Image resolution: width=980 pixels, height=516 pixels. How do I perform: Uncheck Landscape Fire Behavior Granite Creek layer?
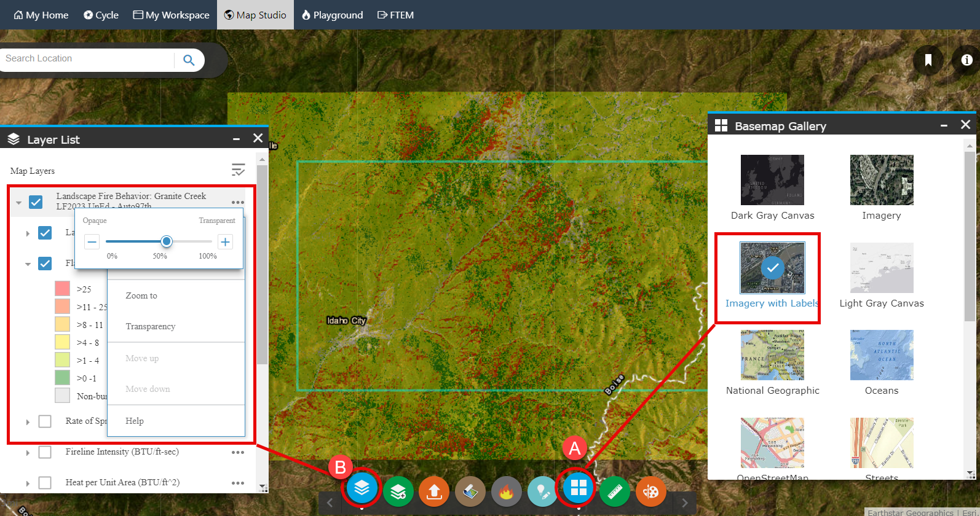pyautogui.click(x=36, y=202)
